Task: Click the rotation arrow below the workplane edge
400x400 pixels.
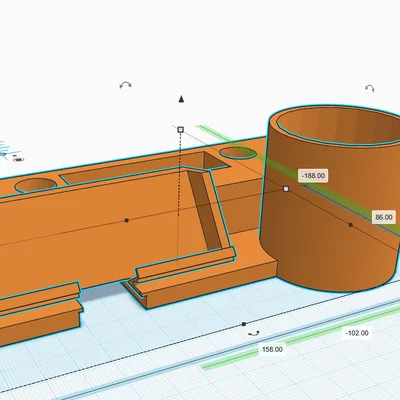Action: pos(254,333)
